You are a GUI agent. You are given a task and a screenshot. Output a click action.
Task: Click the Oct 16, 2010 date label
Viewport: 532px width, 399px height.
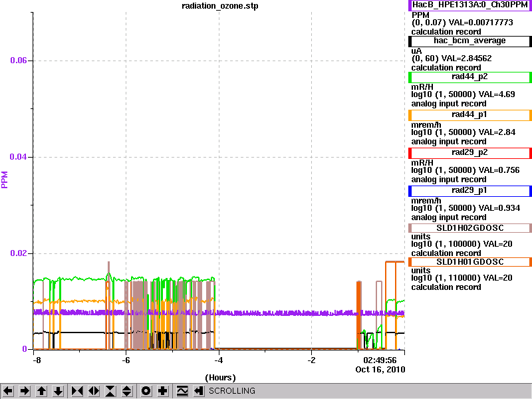coord(380,369)
